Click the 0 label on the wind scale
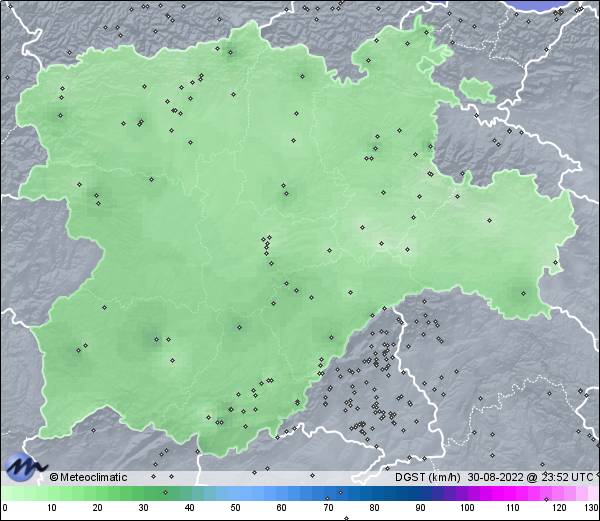The width and height of the screenshot is (600, 521). click(4, 508)
